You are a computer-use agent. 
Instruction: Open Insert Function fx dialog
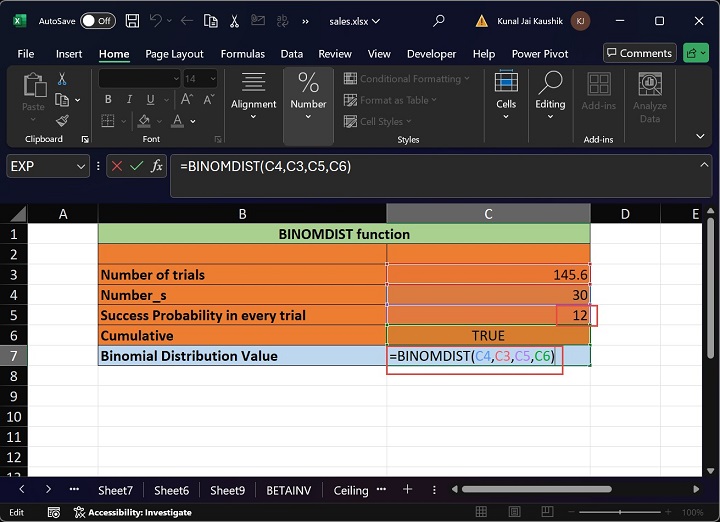[157, 167]
